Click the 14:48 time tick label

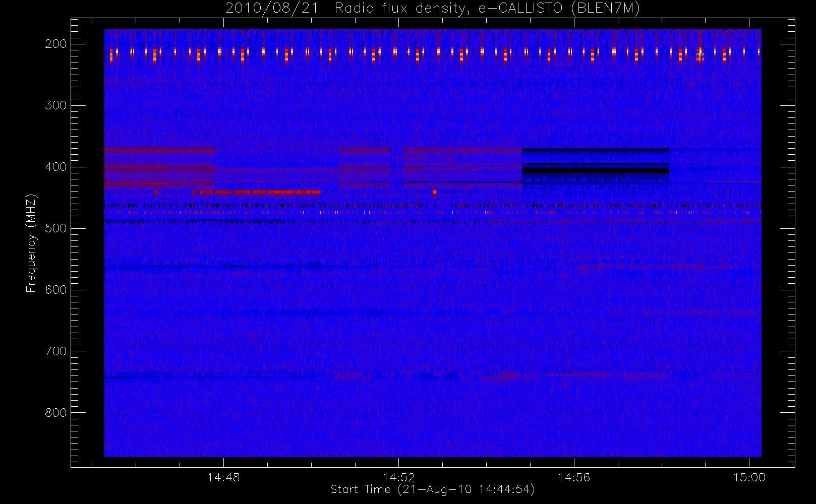point(223,477)
